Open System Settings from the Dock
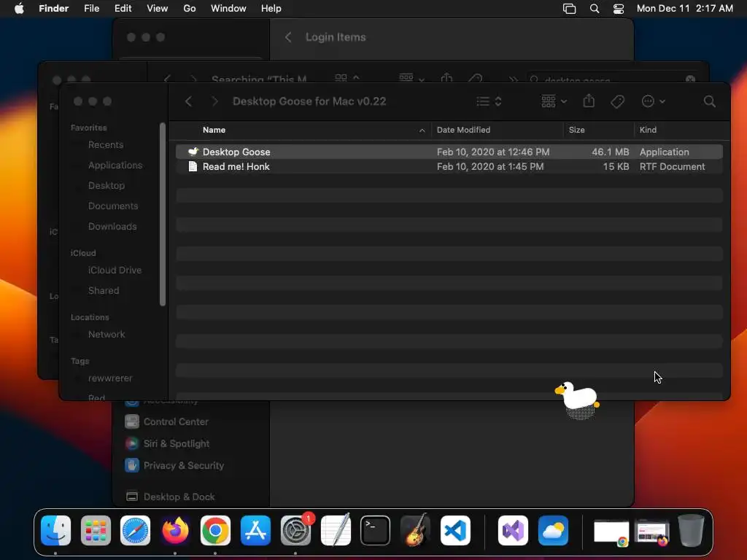 pos(296,531)
